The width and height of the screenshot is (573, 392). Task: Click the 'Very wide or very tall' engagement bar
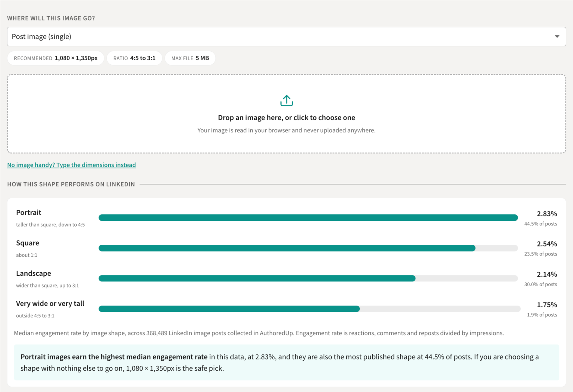pos(309,309)
